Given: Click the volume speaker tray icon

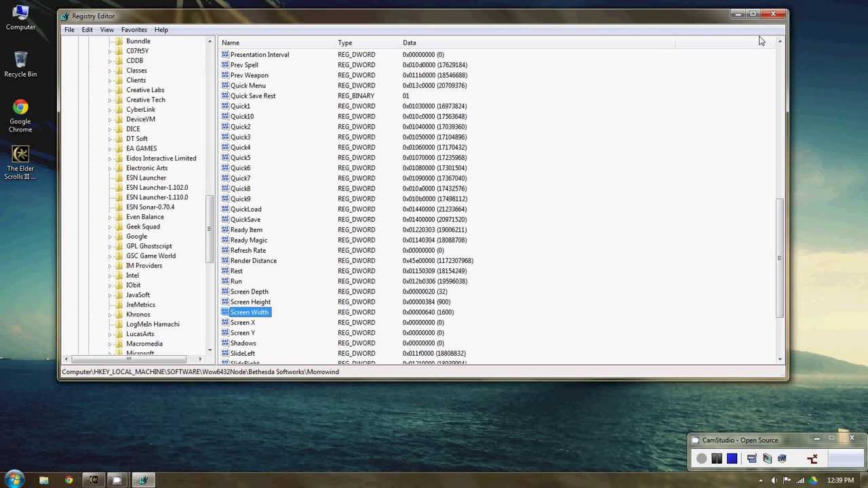Looking at the screenshot, I should pos(774,481).
